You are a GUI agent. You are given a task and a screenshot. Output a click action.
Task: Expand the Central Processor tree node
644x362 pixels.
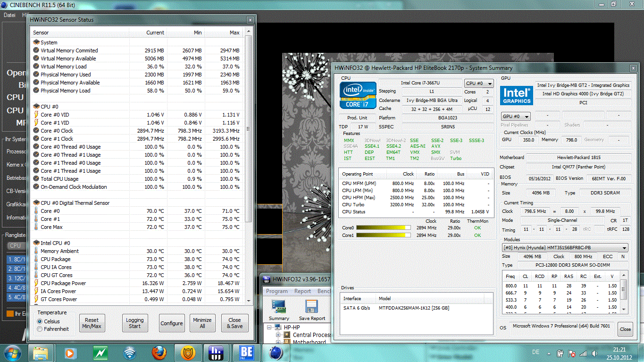(x=278, y=335)
